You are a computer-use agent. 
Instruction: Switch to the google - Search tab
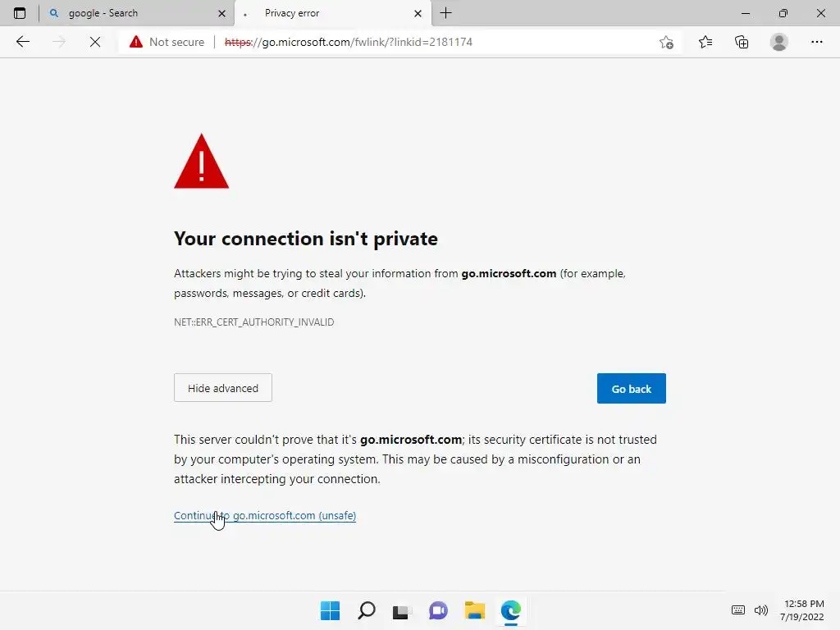click(x=131, y=13)
